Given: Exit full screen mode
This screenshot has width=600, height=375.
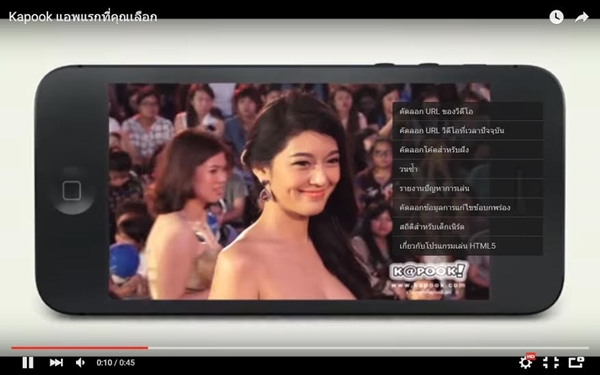Looking at the screenshot, I should click(551, 362).
